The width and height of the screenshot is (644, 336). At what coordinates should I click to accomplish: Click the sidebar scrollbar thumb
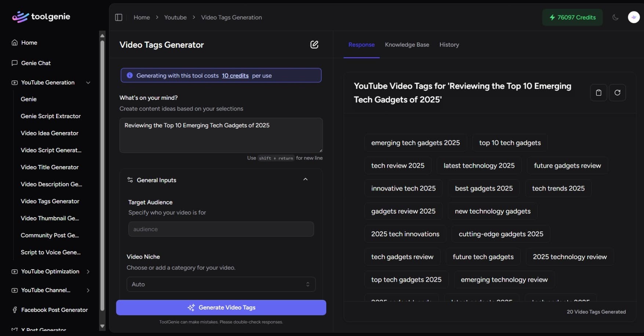pos(102,175)
